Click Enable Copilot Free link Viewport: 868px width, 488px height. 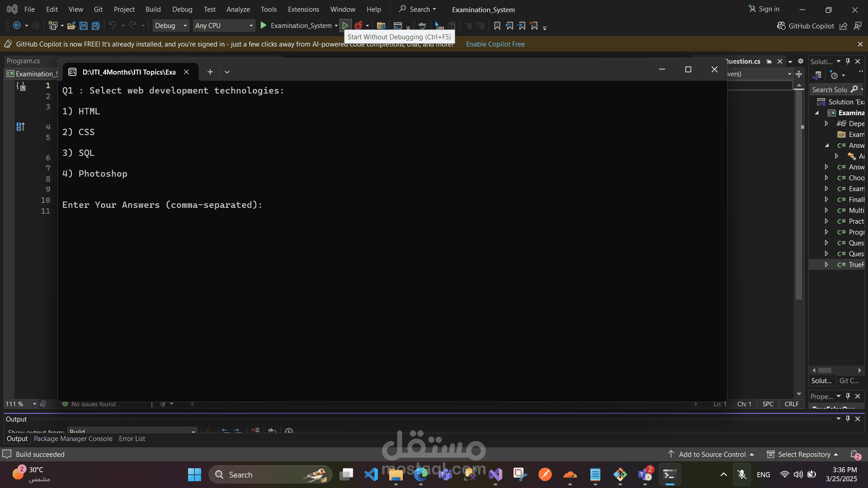coord(495,44)
